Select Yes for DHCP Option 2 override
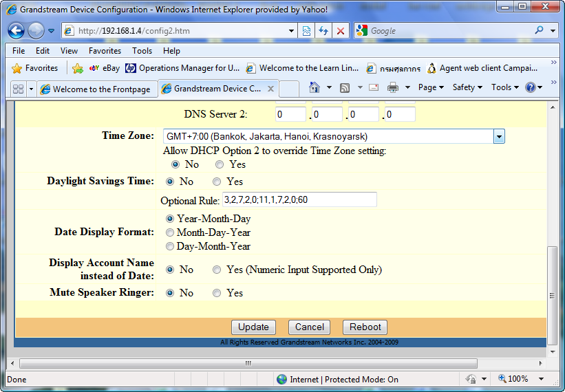Image resolution: width=565 pixels, height=392 pixels. pyautogui.click(x=220, y=164)
